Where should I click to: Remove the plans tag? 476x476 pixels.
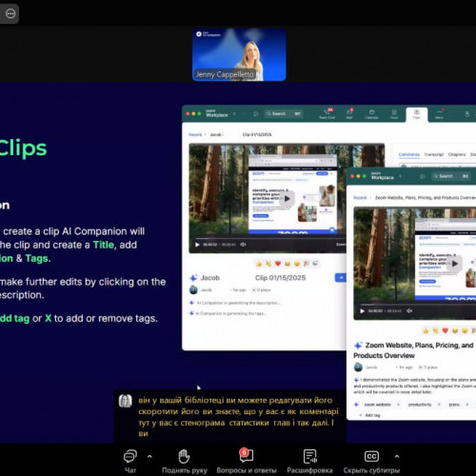(x=467, y=405)
